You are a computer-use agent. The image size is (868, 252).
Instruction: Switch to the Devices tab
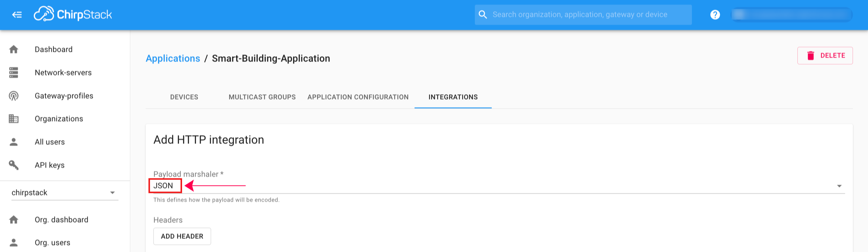(x=184, y=97)
